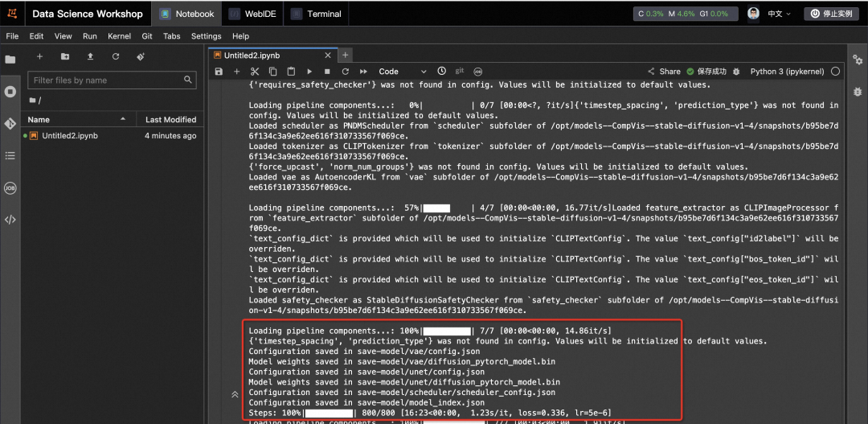
Task: Click the 保存成功 save status indicator
Action: point(706,72)
